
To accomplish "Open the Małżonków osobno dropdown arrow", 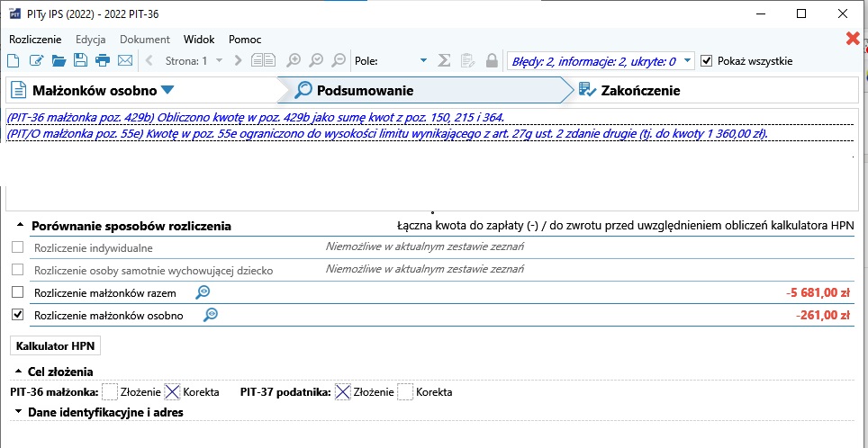I will (x=167, y=90).
